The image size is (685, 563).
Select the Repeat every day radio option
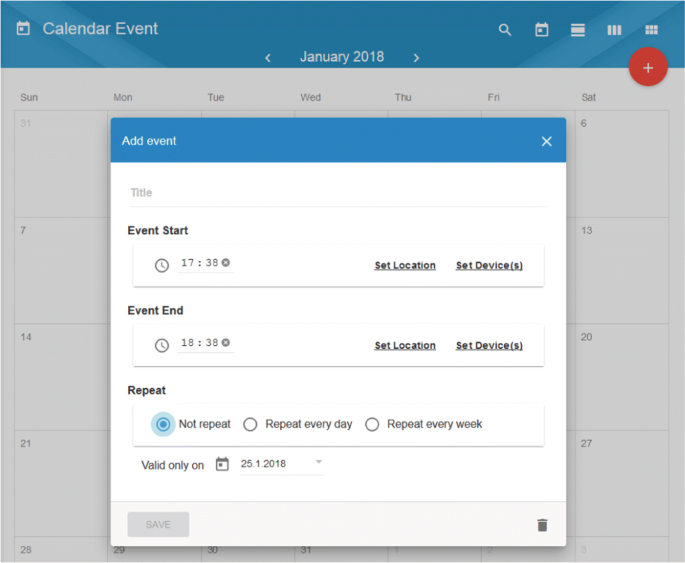click(x=250, y=424)
